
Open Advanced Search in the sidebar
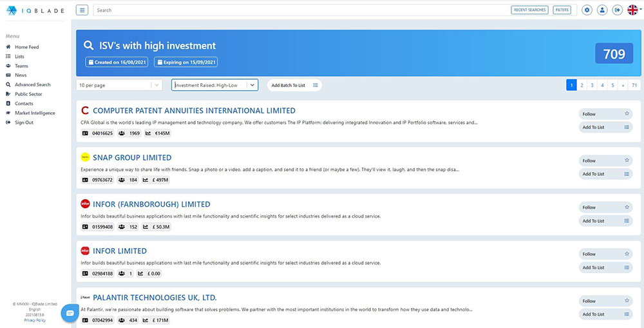tap(32, 84)
